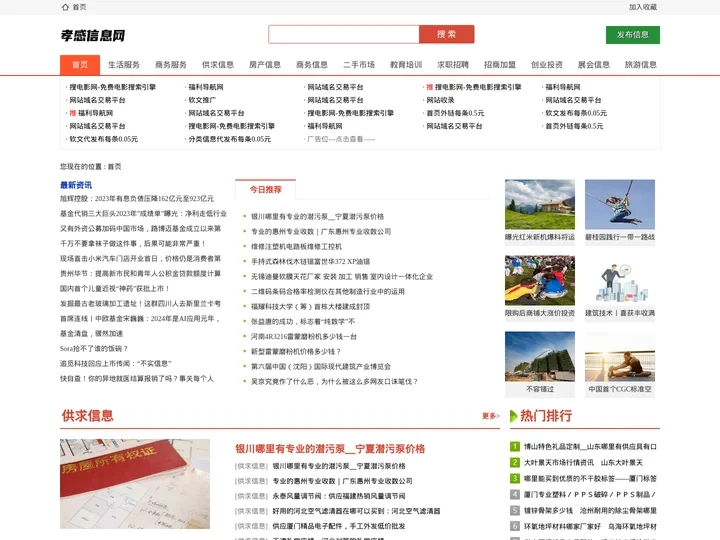Click into the search input field
The height and width of the screenshot is (540, 720).
pos(343,34)
